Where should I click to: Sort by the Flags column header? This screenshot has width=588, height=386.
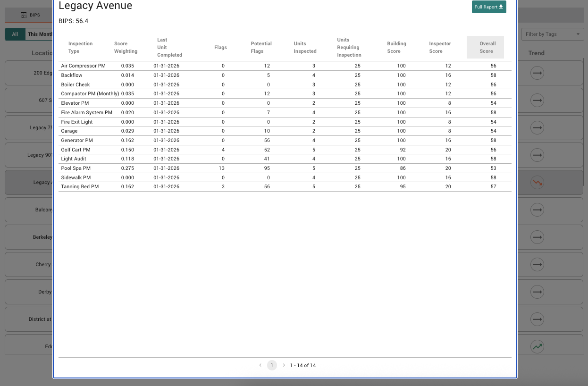coord(220,47)
